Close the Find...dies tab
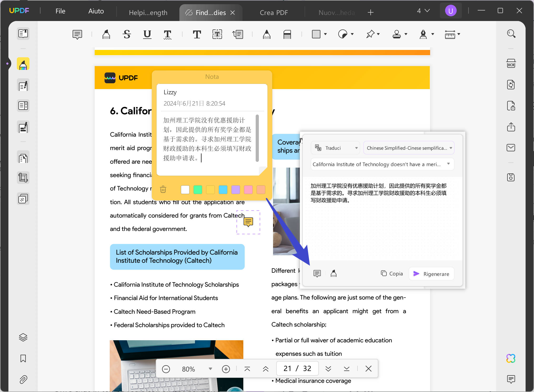534x392 pixels. point(233,13)
